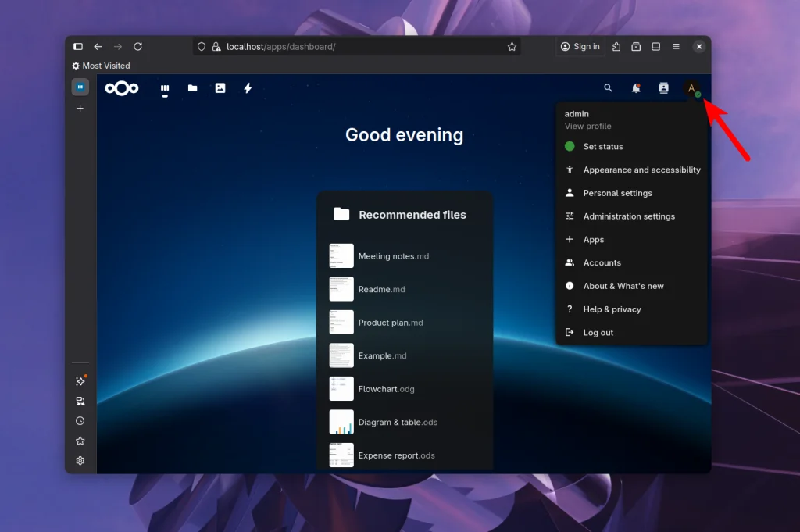Viewport: 800px width, 532px height.
Task: Open the AI chatbot sparkle icon in sidebar
Action: click(x=80, y=380)
